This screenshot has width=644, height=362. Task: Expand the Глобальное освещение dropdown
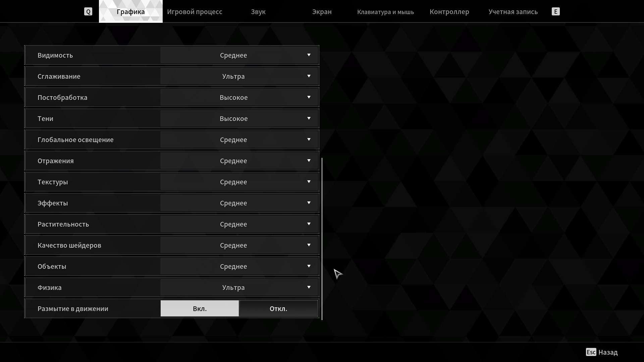point(239,140)
